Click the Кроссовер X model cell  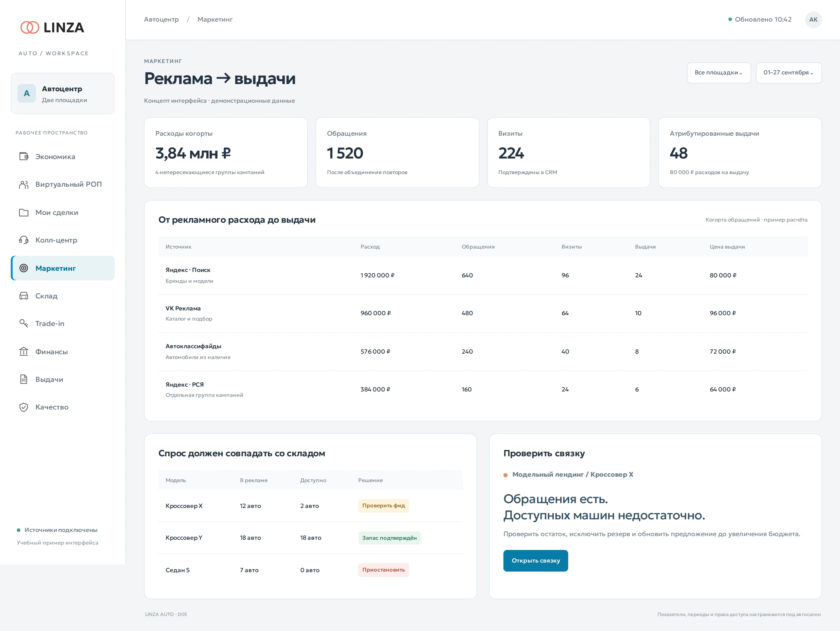[x=184, y=506]
